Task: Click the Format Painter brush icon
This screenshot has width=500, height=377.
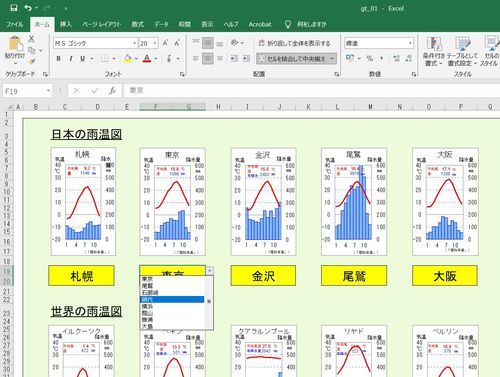Action: pyautogui.click(x=32, y=62)
